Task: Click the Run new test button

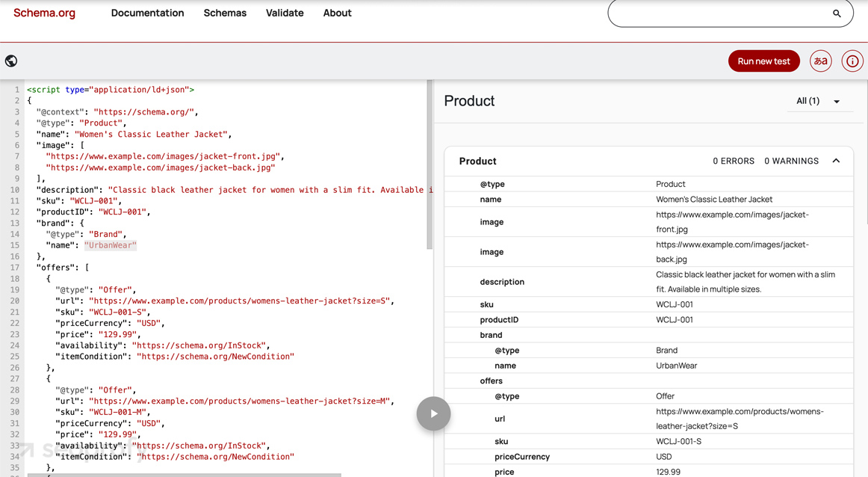Action: point(764,61)
